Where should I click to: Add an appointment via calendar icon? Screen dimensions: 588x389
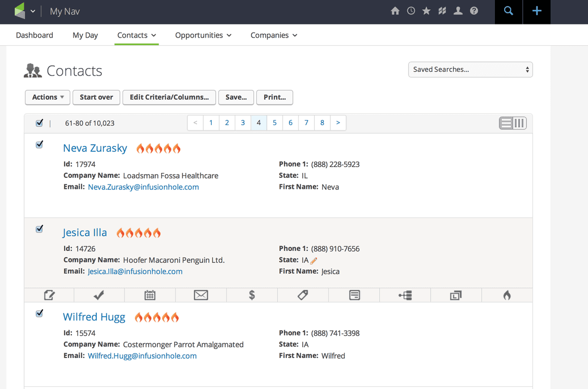tap(150, 295)
